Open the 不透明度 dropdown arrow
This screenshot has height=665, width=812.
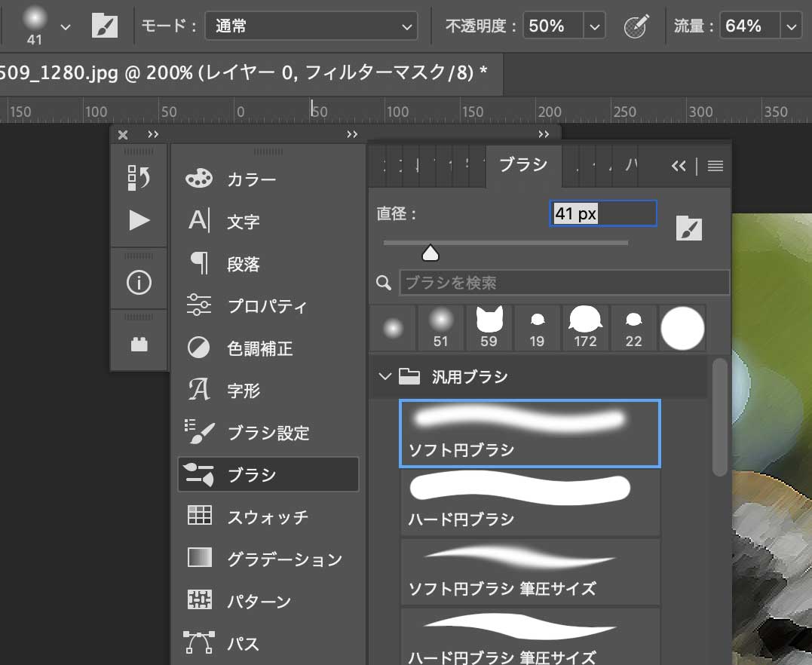[x=595, y=25]
